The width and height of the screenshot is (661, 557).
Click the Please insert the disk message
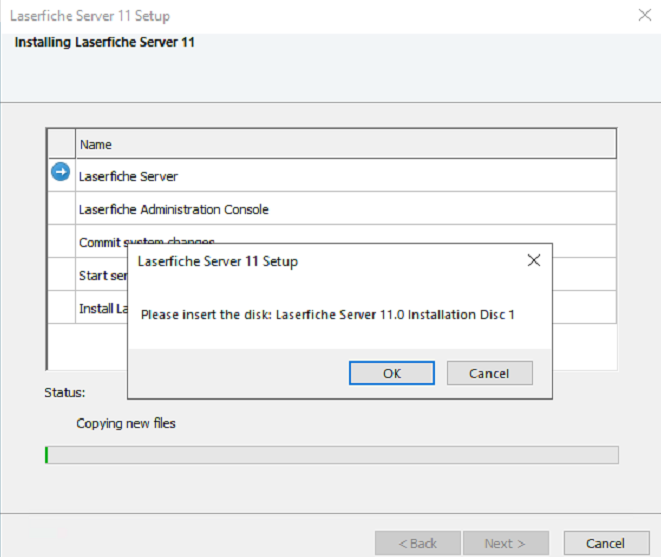tap(328, 315)
